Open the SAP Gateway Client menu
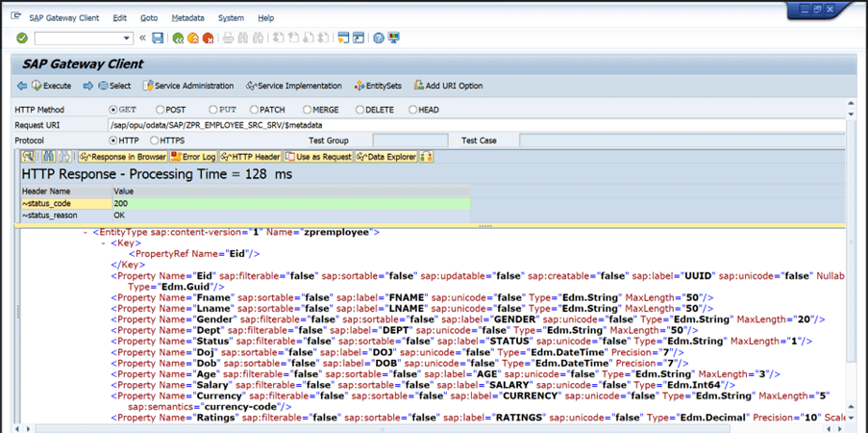The height and width of the screenshot is (433, 868). pos(64,17)
